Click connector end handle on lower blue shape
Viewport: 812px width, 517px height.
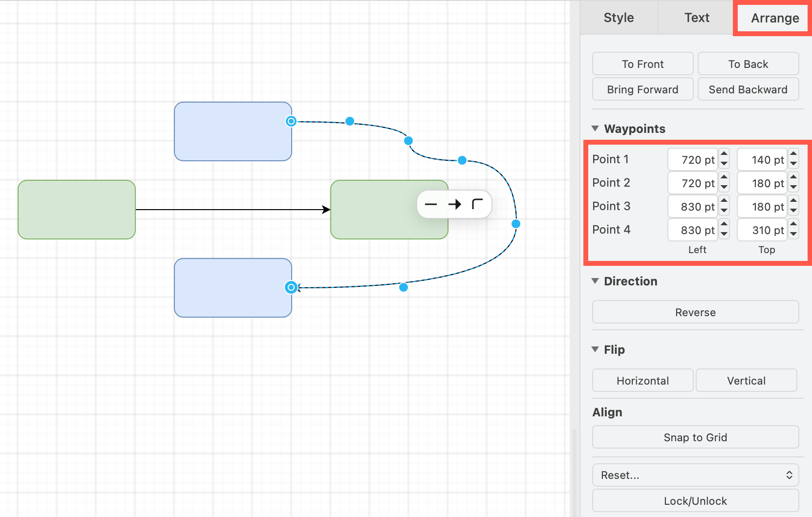tap(291, 287)
